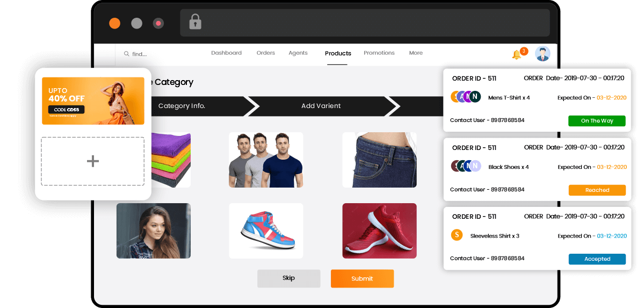The height and width of the screenshot is (308, 644).
Task: Open the More menu item
Action: point(416,53)
